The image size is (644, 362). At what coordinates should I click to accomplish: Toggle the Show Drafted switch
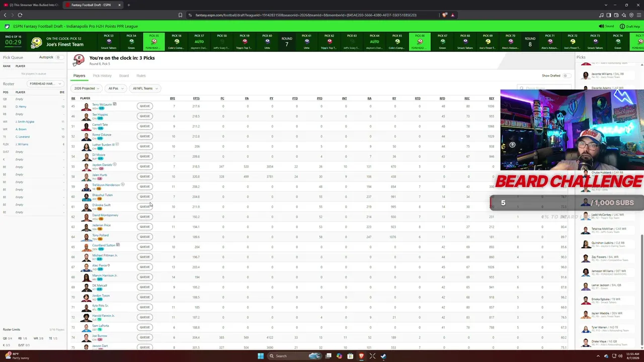click(567, 75)
